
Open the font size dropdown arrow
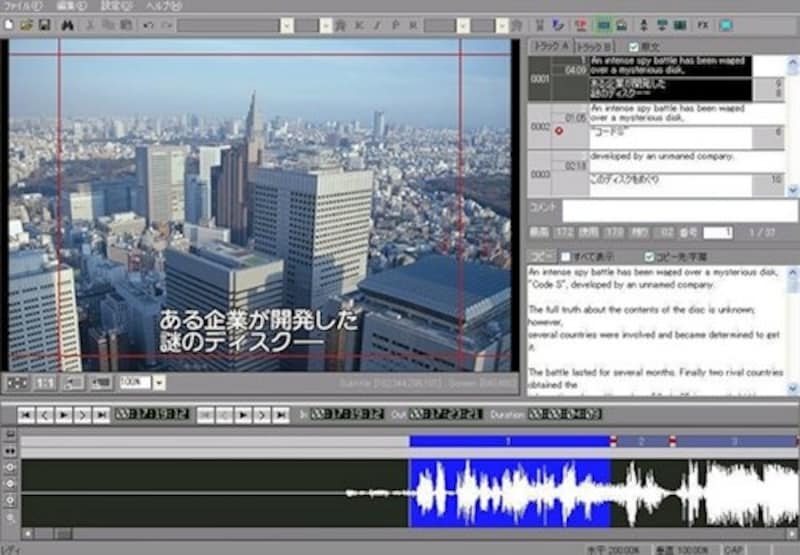coord(326,25)
